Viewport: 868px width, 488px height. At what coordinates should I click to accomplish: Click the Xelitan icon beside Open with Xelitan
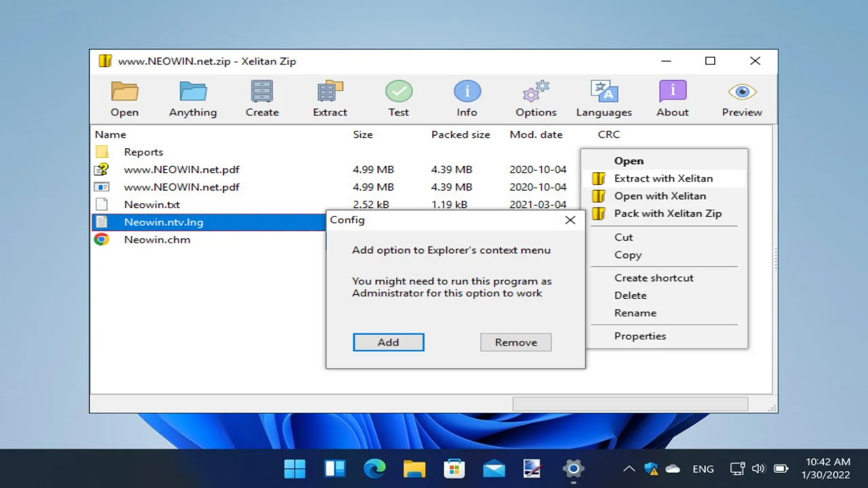click(x=598, y=196)
